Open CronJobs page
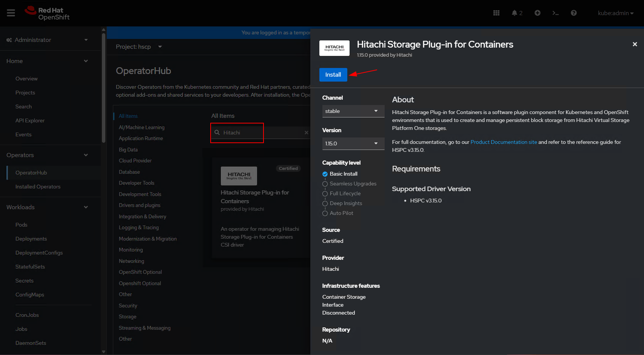This screenshot has height=355, width=644. point(27,315)
